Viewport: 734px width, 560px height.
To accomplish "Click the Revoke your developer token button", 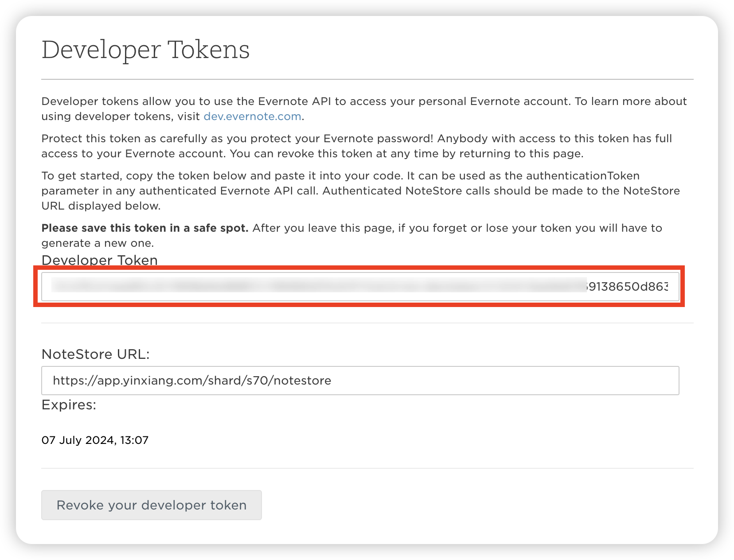I will click(x=151, y=505).
